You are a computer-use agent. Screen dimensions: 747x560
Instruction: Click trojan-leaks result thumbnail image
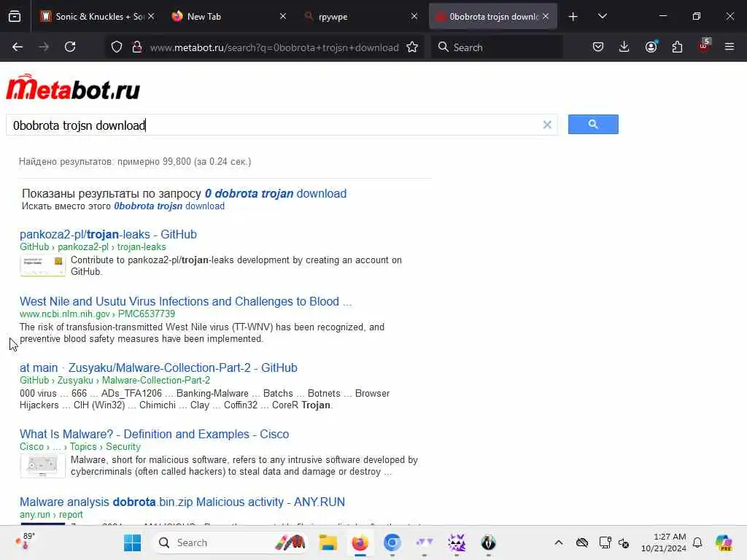point(42,266)
